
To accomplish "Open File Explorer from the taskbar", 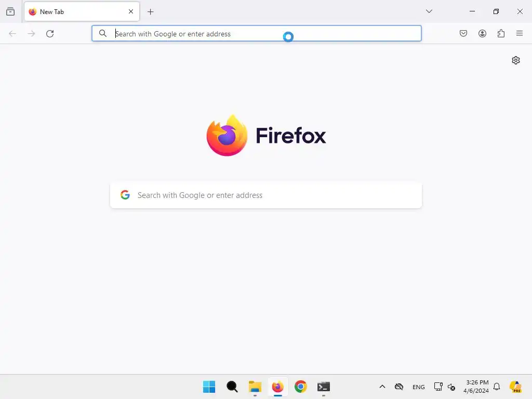I will click(x=255, y=387).
